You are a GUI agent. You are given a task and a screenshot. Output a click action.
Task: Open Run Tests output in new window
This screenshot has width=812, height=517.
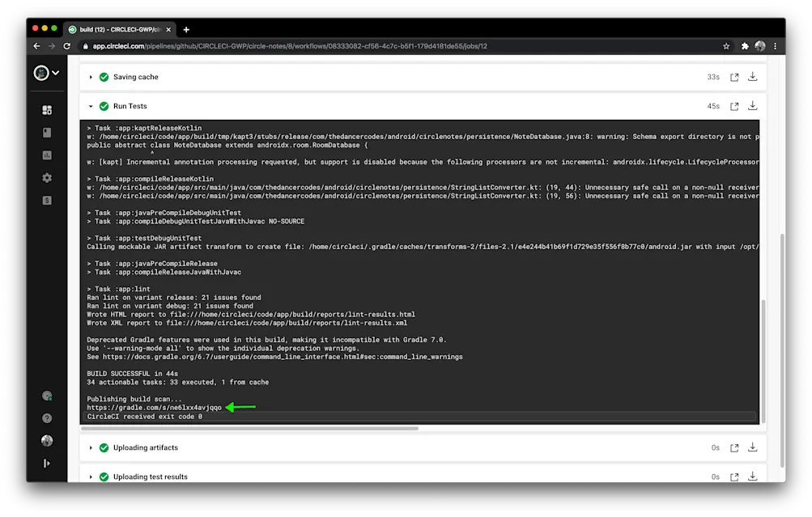[x=733, y=106]
